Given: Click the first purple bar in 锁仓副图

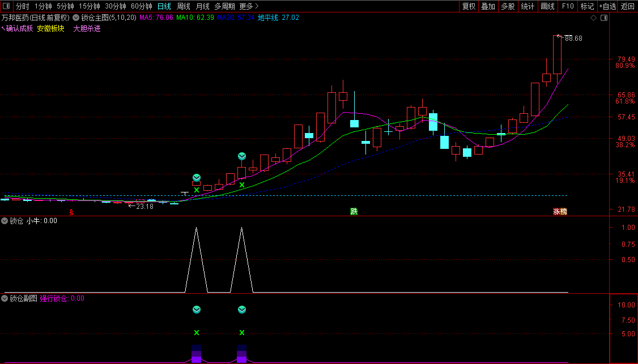Looking at the screenshot, I should pos(197,354).
